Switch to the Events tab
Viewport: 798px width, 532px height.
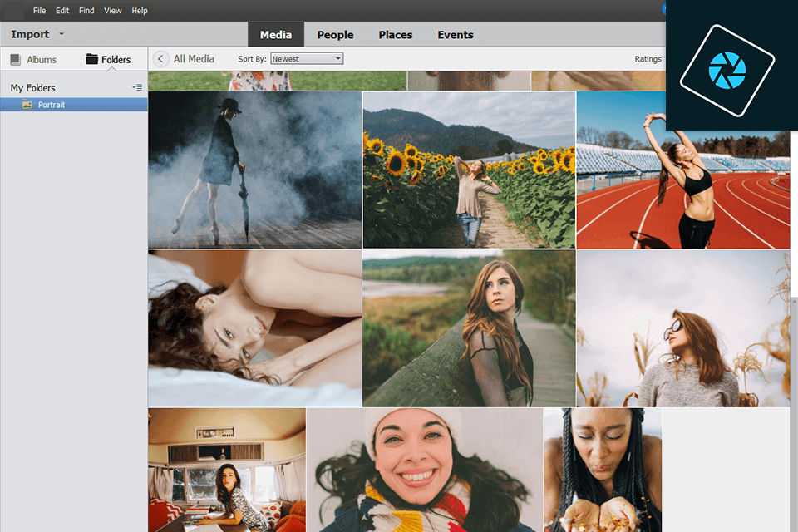point(456,35)
